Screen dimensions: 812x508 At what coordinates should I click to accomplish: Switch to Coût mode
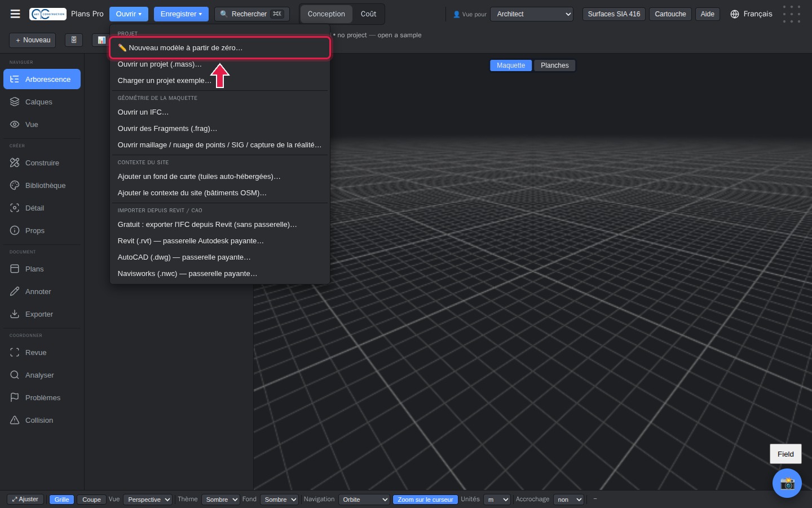[368, 14]
